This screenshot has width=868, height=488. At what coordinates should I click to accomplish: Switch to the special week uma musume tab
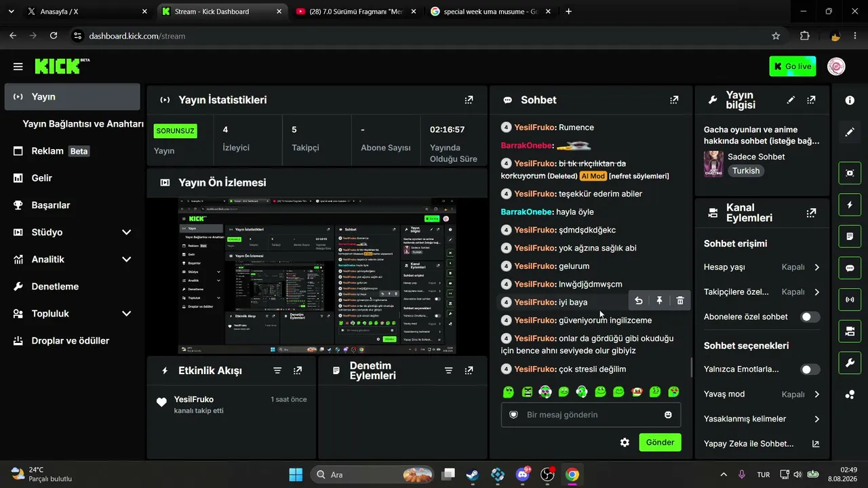(492, 12)
